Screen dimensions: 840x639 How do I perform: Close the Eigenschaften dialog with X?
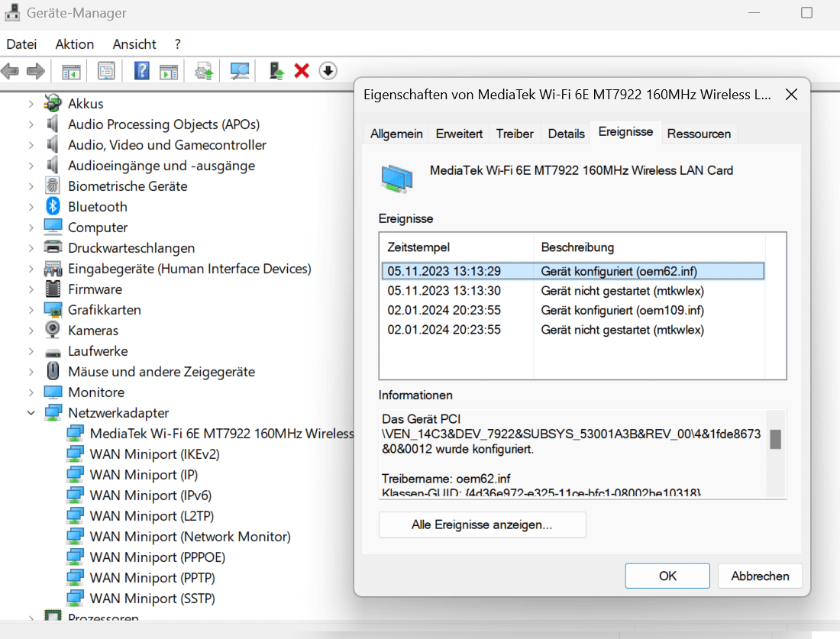click(791, 95)
